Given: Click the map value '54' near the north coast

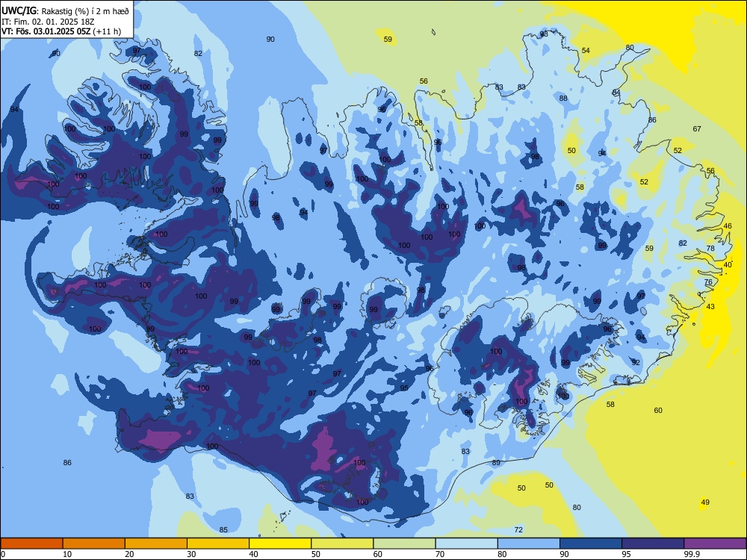Looking at the screenshot, I should (x=586, y=51).
